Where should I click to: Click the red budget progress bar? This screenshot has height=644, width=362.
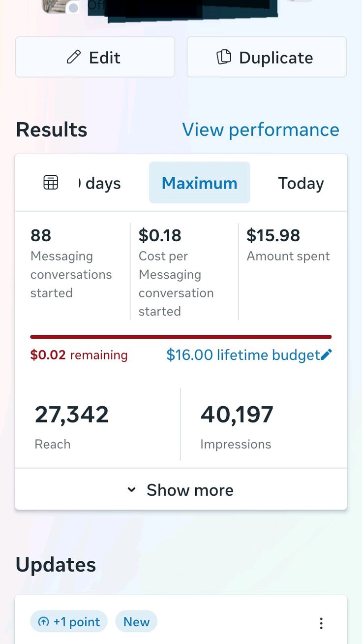tap(181, 337)
